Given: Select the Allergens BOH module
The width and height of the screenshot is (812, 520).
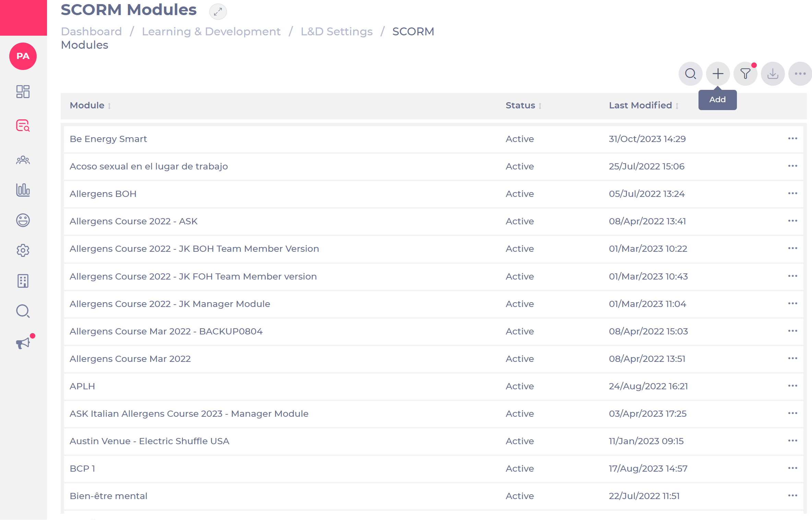Looking at the screenshot, I should coord(103,194).
